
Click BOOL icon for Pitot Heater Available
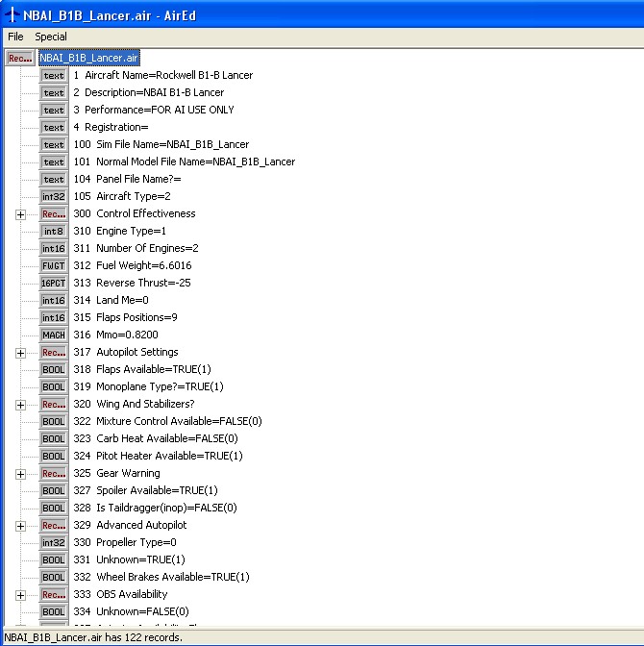tap(54, 456)
